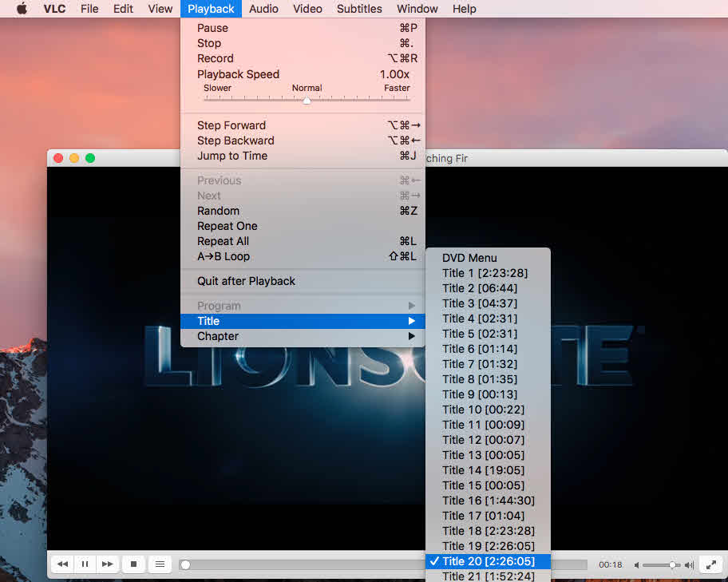Select Title 7 [01:32]
This screenshot has height=582, width=728.
[488, 364]
